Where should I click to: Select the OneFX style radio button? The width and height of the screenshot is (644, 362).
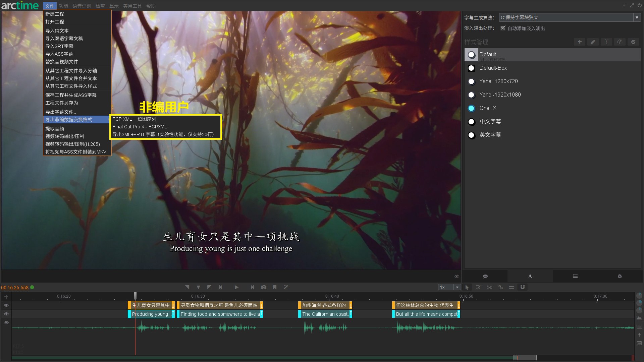[x=471, y=108]
